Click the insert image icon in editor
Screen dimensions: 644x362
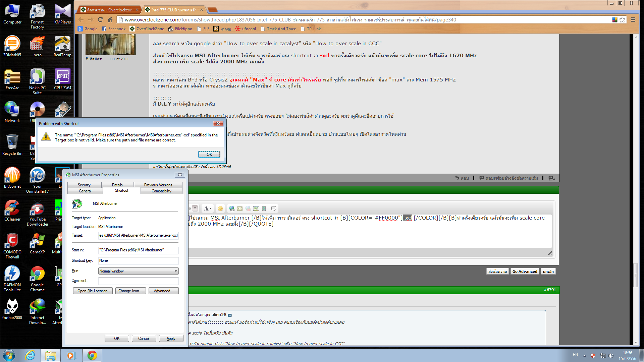pos(256,208)
